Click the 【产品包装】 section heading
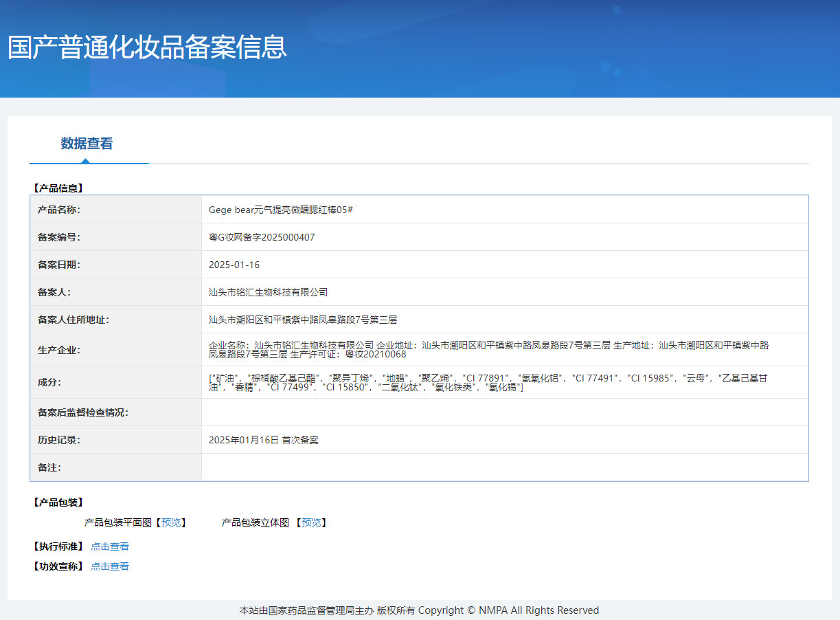 (57, 502)
